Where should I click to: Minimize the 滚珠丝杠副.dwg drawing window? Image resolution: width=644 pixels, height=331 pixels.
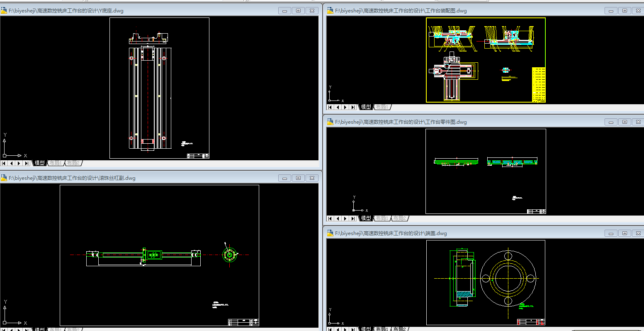(x=284, y=178)
